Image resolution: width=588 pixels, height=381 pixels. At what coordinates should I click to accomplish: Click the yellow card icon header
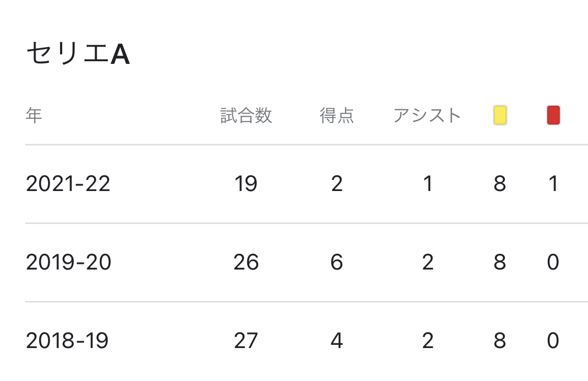[x=500, y=115]
